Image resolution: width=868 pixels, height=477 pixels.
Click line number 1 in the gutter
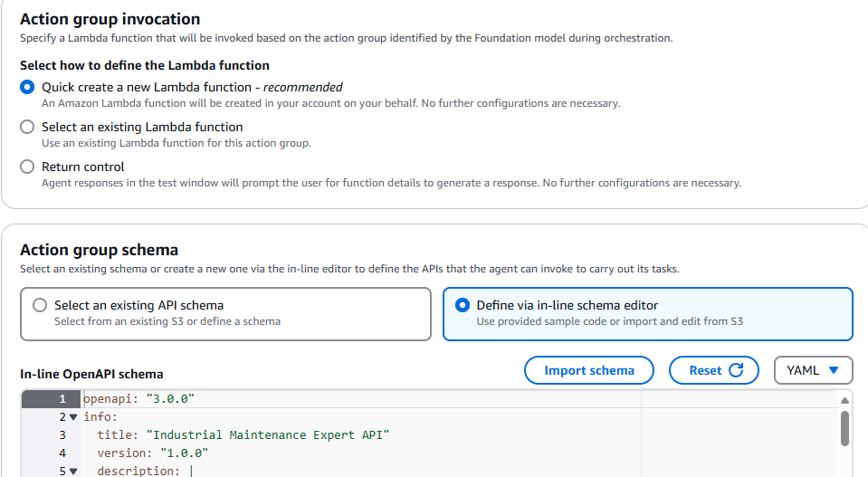coord(62,399)
